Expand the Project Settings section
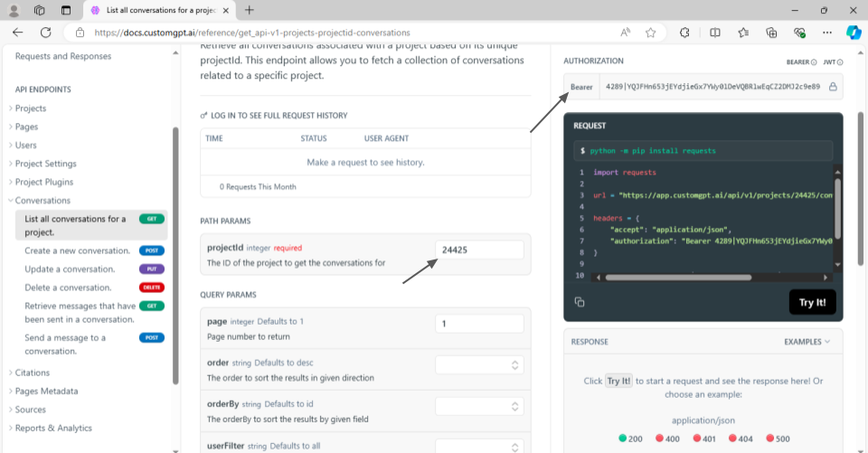 coord(45,164)
